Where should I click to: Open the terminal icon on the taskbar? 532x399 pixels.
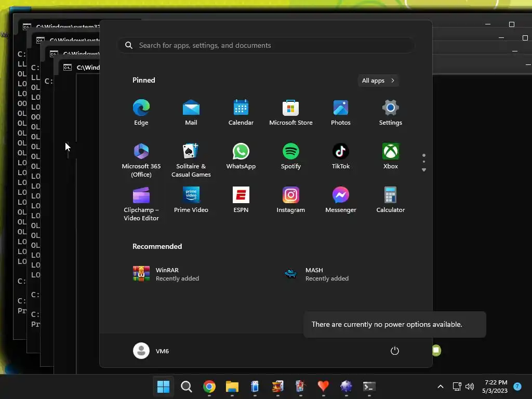click(x=369, y=387)
